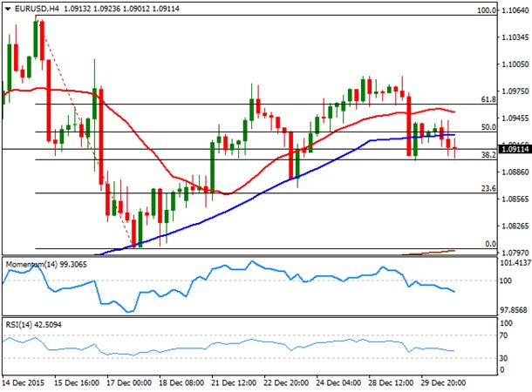Select the 1.09455 price scale value
This screenshot has width=532, height=392.
click(515, 118)
